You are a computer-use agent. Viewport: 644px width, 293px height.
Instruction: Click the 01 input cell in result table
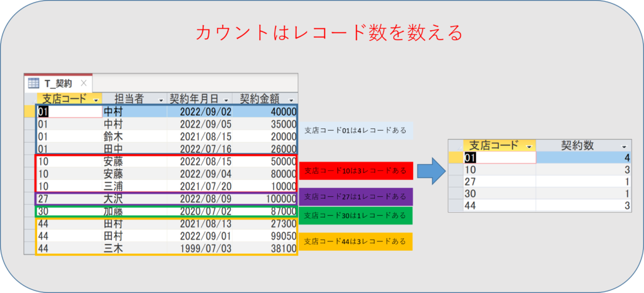(499, 157)
